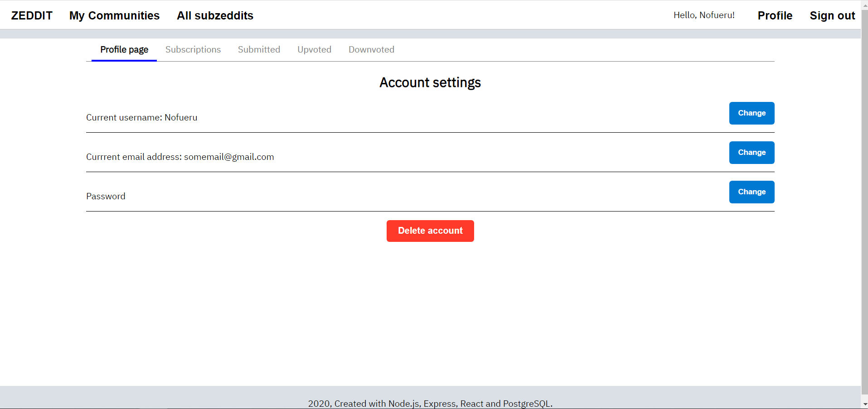The width and height of the screenshot is (868, 409).
Task: Change the current email address
Action: (x=752, y=153)
